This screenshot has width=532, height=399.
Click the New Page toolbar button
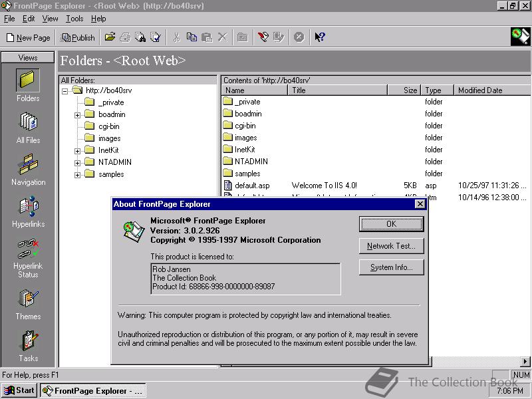click(29, 38)
